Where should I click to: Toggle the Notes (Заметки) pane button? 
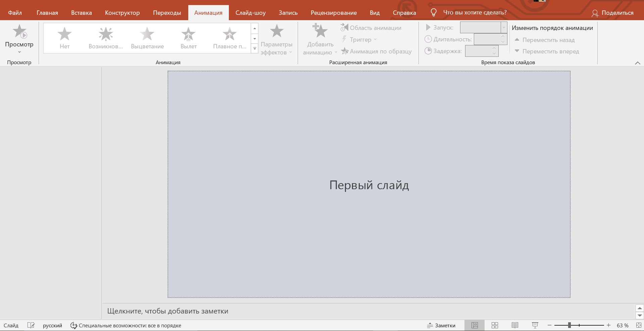[441, 325]
